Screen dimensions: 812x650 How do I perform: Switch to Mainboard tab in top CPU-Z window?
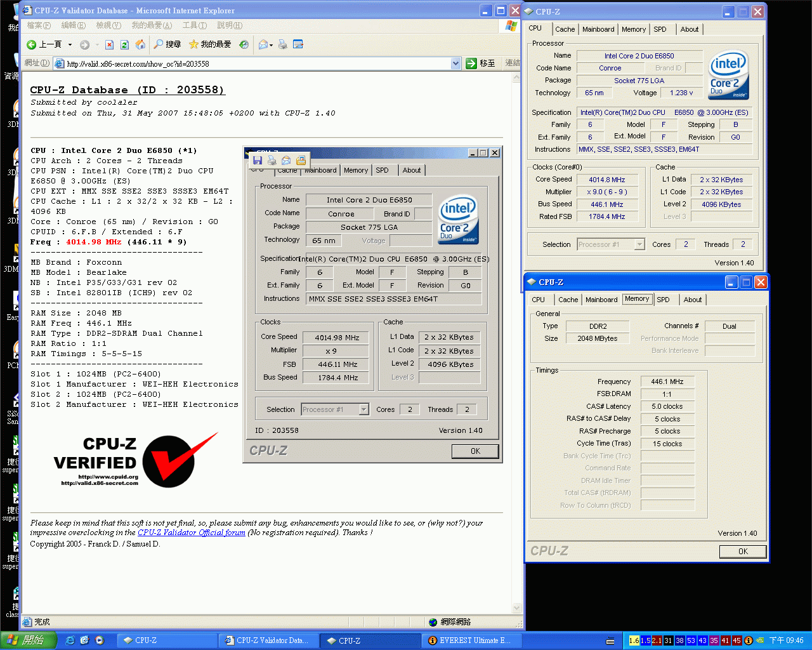pos(598,29)
